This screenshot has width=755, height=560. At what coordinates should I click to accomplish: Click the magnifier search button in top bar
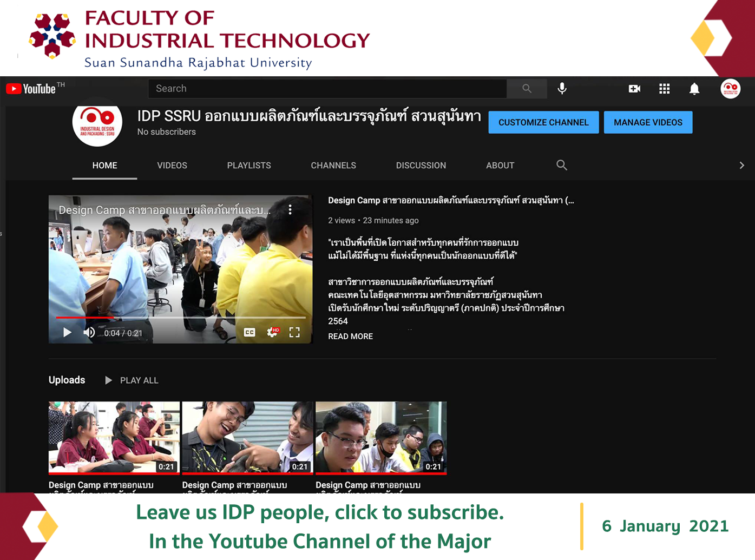(x=527, y=88)
